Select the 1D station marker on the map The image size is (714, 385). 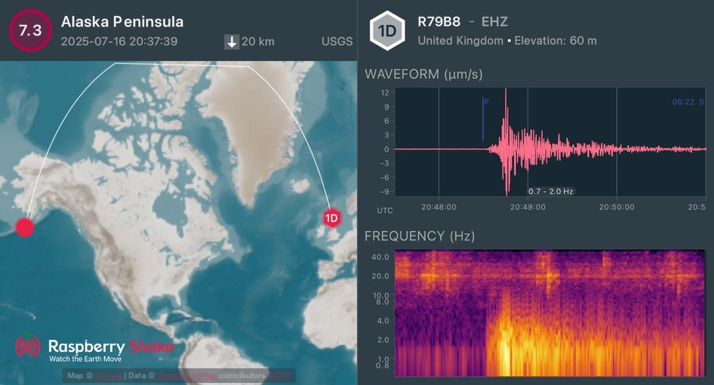pyautogui.click(x=332, y=218)
